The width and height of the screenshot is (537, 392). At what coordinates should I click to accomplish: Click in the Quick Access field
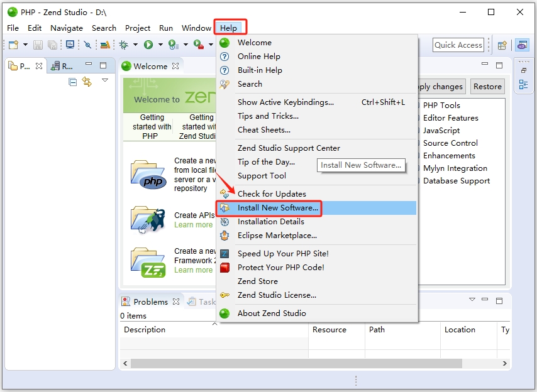[x=458, y=45]
